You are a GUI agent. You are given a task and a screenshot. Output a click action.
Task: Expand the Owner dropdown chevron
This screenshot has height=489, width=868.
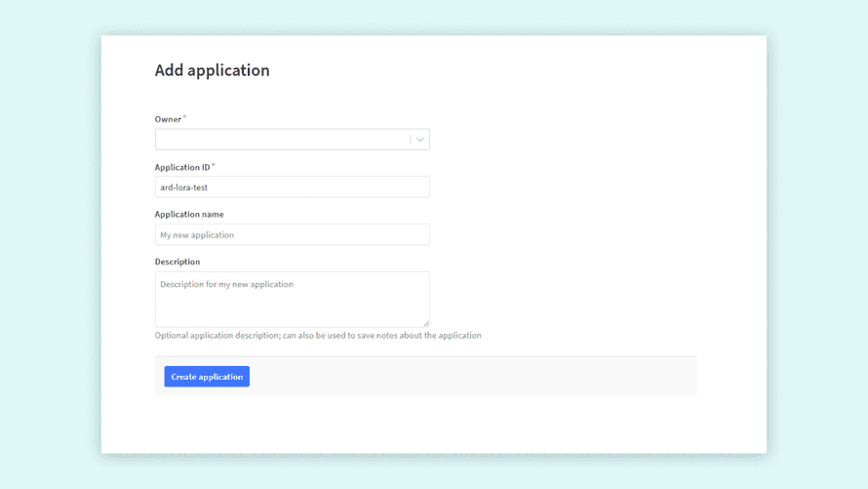click(x=419, y=140)
